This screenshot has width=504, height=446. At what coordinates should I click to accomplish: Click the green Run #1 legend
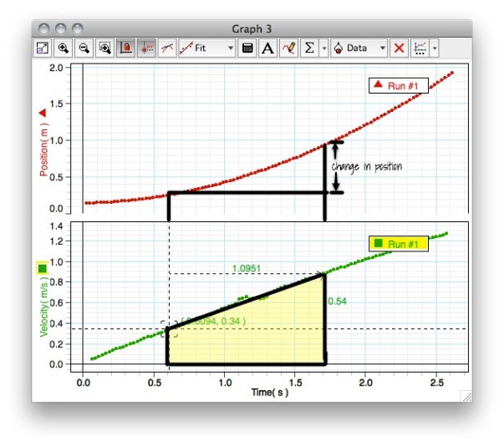point(399,244)
